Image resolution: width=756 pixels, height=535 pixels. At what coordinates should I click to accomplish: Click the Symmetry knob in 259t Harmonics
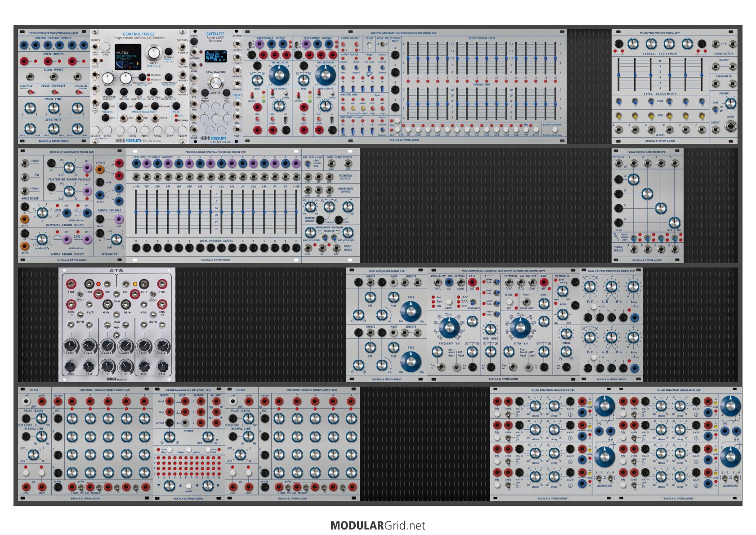point(563,291)
